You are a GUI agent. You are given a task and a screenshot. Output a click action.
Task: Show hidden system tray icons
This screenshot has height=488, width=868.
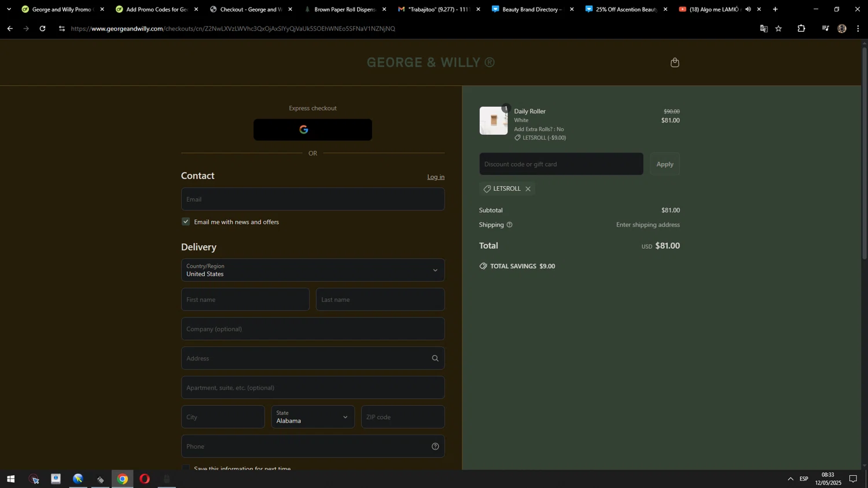coord(790,479)
